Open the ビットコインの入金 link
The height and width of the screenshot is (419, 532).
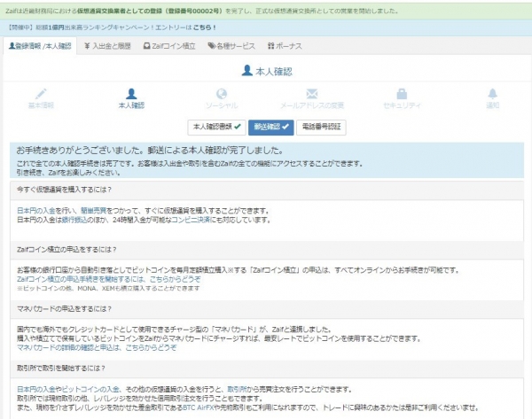90,389
